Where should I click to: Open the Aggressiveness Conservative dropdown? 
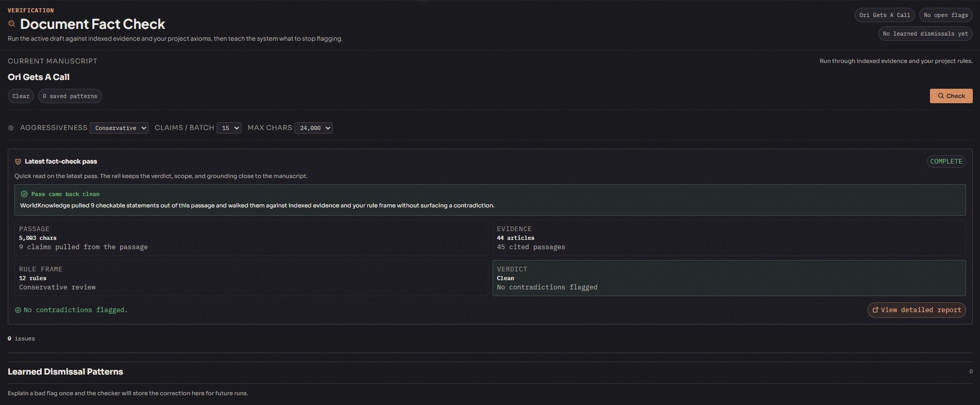tap(119, 128)
